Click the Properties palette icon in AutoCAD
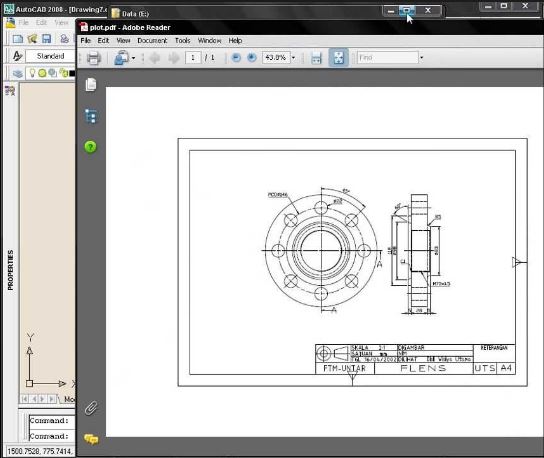The width and height of the screenshot is (544, 458). tap(10, 91)
